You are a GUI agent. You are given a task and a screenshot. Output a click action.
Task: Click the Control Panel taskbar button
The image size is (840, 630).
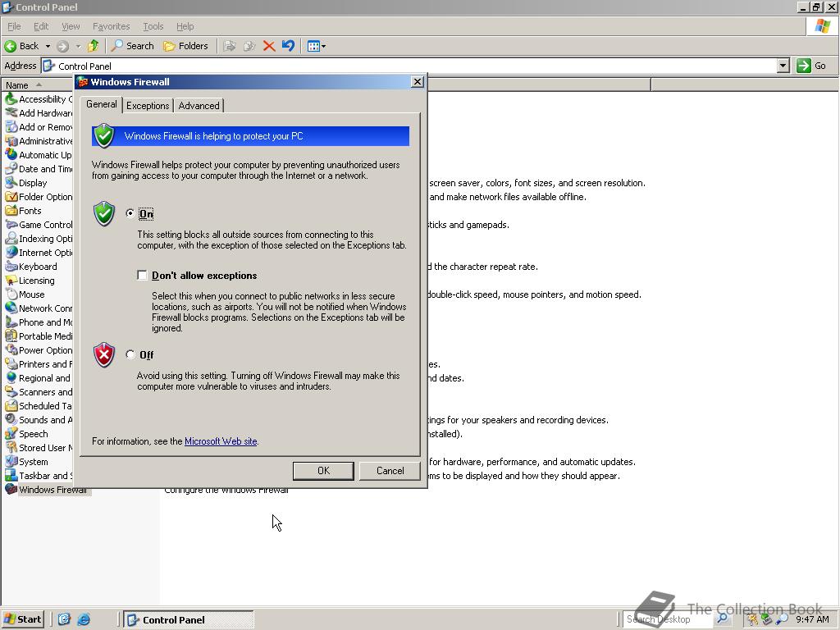click(x=188, y=619)
